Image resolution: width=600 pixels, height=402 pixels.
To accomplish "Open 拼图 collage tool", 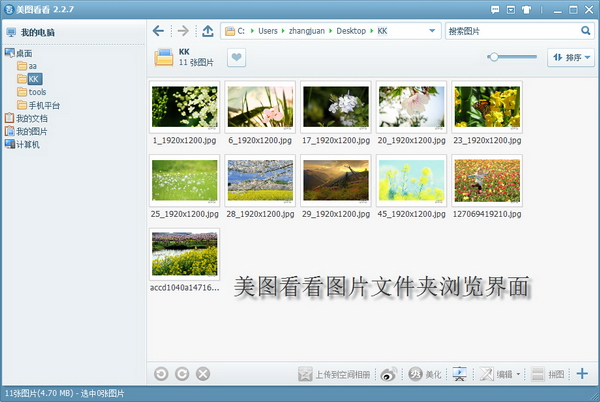I will (x=548, y=374).
